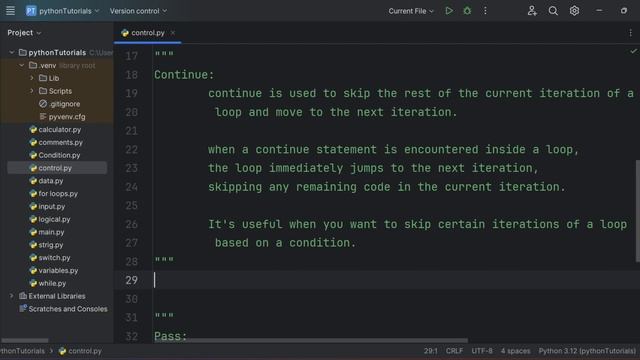Select .gitignore file in tree
Viewport: 640px width, 360px height.
60,104
